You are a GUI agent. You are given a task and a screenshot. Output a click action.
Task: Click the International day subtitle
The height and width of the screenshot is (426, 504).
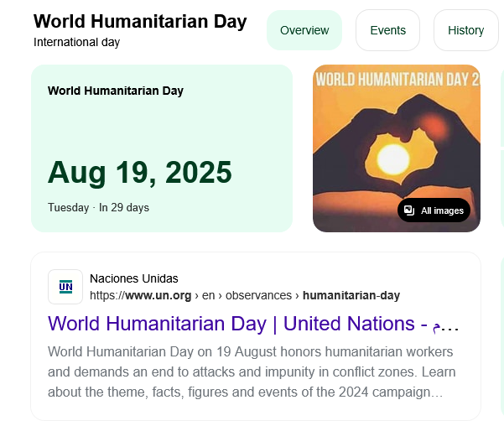point(76,42)
